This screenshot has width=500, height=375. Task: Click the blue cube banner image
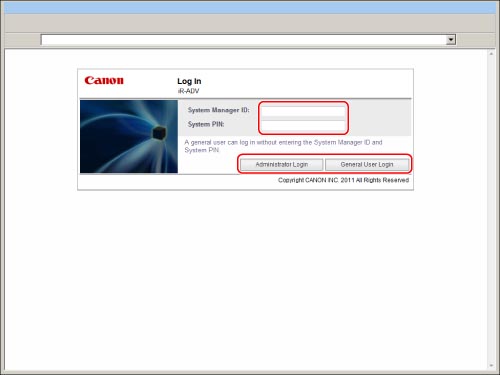(129, 136)
